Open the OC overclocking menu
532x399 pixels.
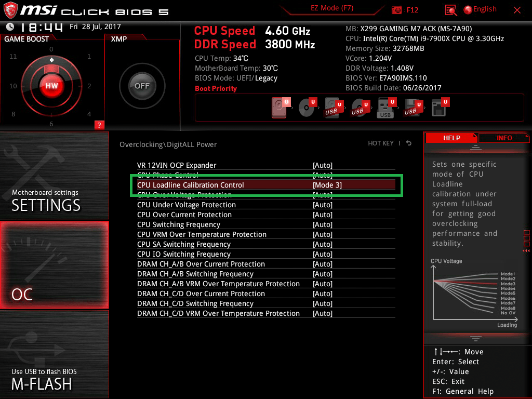click(x=54, y=265)
